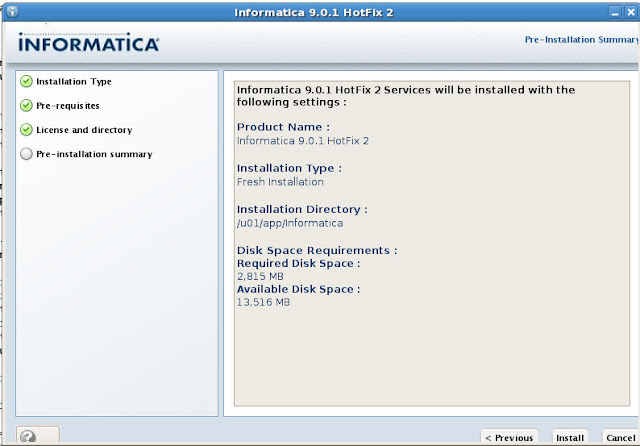Select the Pre-requisites step label
Image resolution: width=640 pixels, height=446 pixels.
[68, 106]
